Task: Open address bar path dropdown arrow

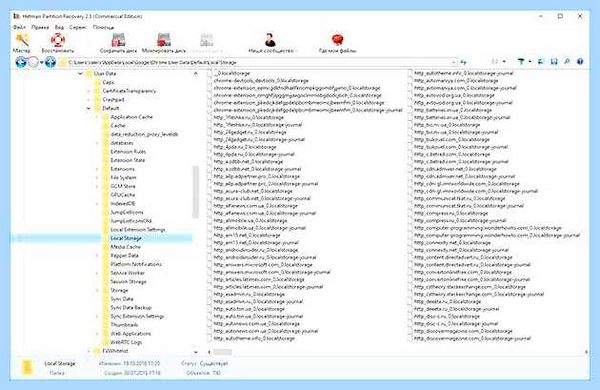Action: (453, 62)
